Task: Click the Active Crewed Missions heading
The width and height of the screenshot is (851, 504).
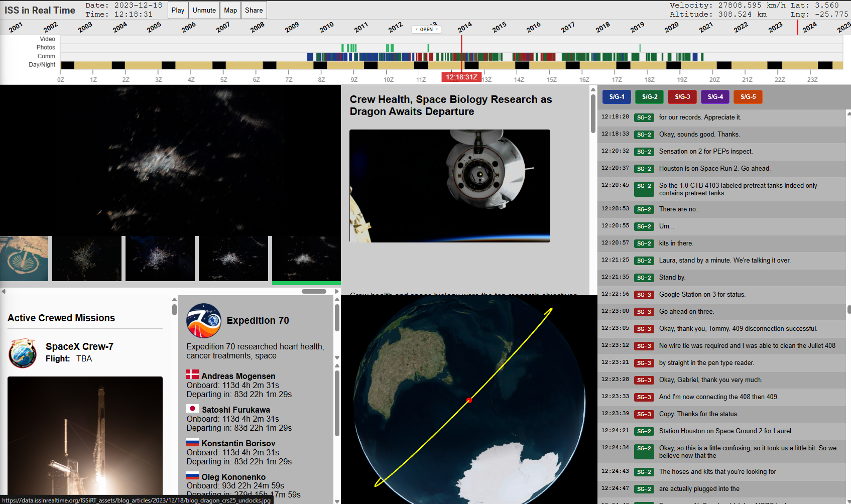Action: point(61,318)
